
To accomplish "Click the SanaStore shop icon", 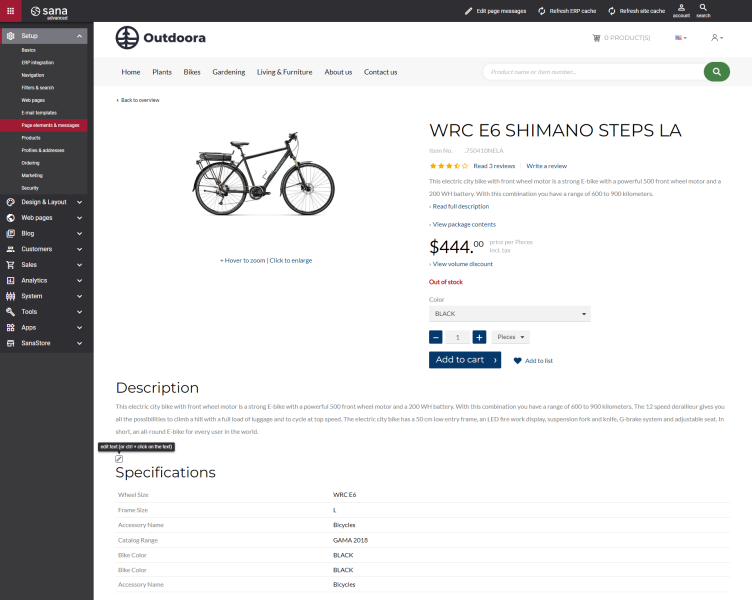I will [11, 343].
